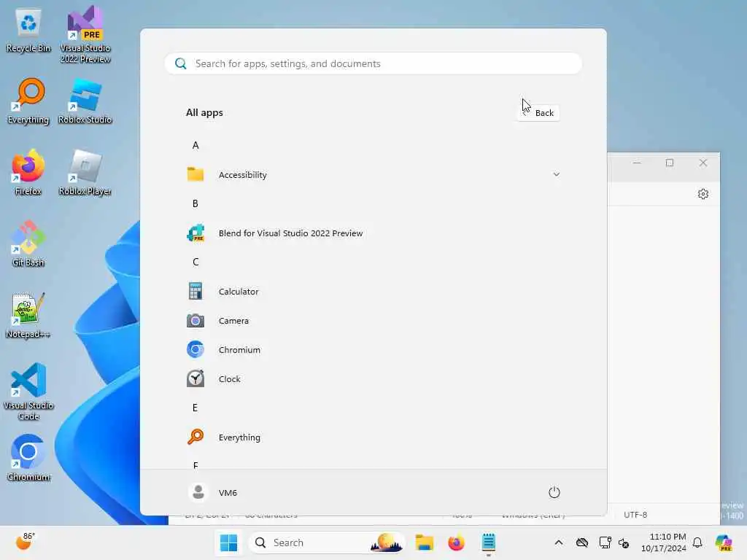Open the Calculator app from the list
The width and height of the screenshot is (747, 560).
[x=373, y=292]
